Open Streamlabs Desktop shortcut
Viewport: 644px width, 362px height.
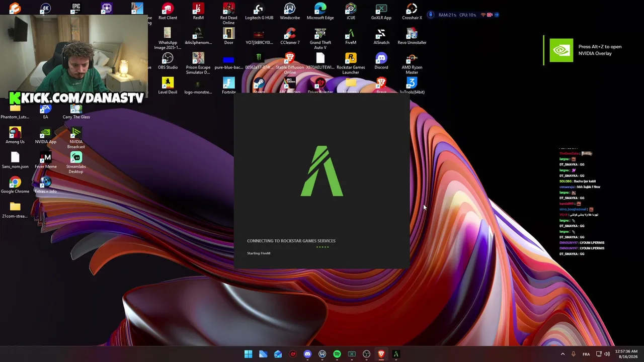(76, 162)
